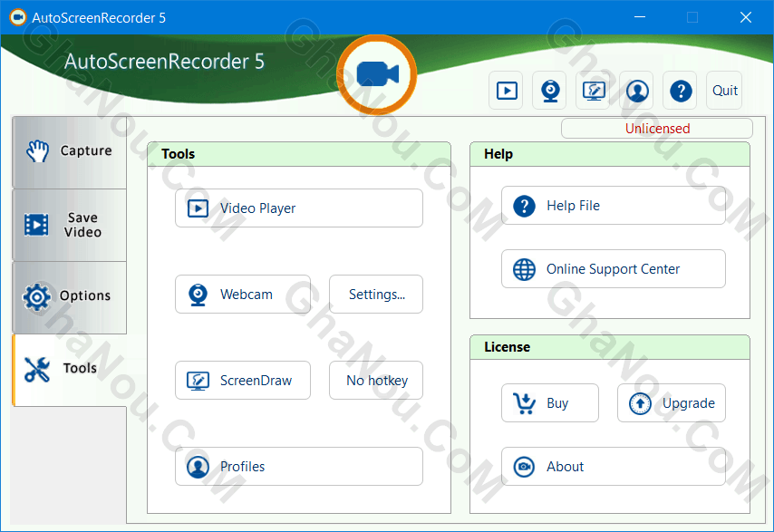Open Video Player in Tools panel

tap(299, 208)
